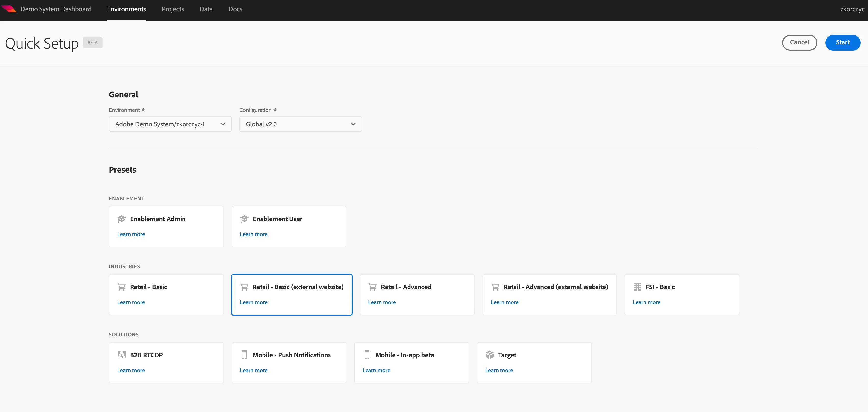Select the FSI - Basic preset title
This screenshot has height=412, width=868.
[660, 287]
